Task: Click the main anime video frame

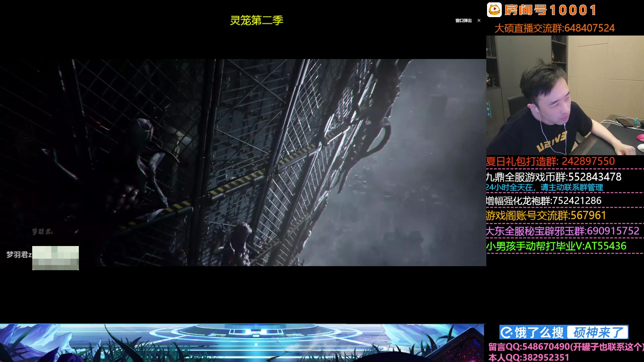Action: (243, 163)
